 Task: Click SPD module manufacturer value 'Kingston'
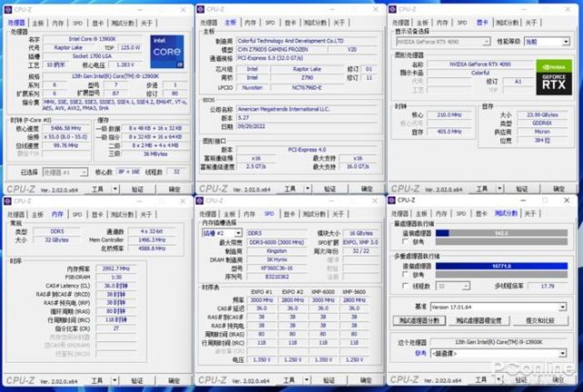(276, 251)
